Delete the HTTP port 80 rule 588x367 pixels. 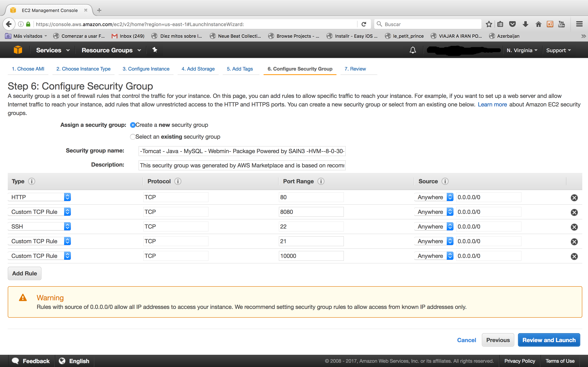pyautogui.click(x=574, y=198)
